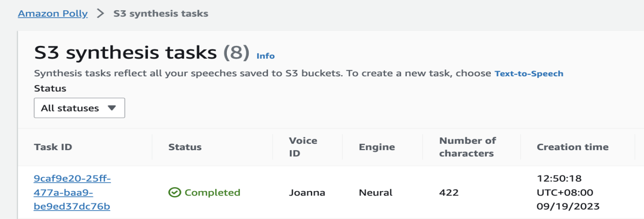This screenshot has height=219, width=644.
Task: Click the Joanna voice ID cell
Action: (x=307, y=193)
